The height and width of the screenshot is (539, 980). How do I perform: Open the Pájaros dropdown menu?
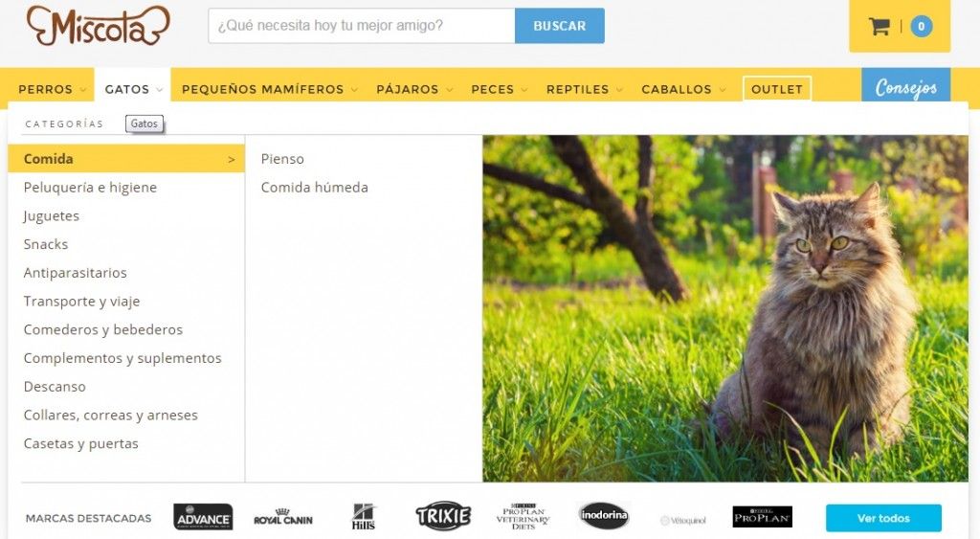point(414,89)
